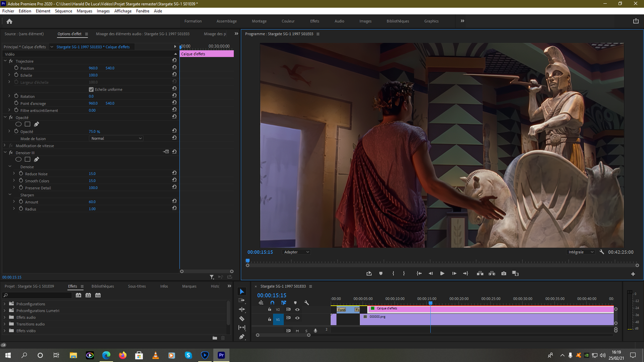The height and width of the screenshot is (362, 644).
Task: Click Mark In bracket button
Action: pos(393,274)
